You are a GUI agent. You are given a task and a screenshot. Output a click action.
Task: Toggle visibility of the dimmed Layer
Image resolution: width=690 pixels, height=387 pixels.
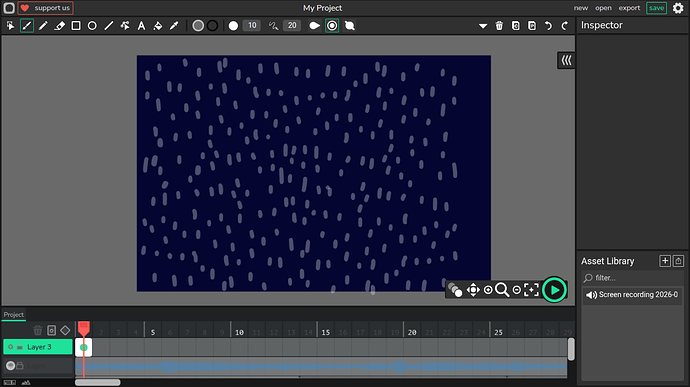[10, 365]
